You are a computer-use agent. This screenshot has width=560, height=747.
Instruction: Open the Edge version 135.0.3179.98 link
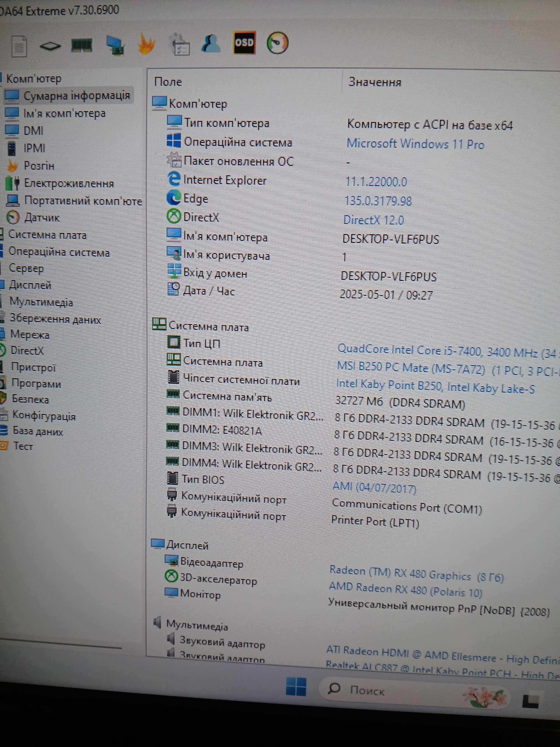(x=378, y=201)
